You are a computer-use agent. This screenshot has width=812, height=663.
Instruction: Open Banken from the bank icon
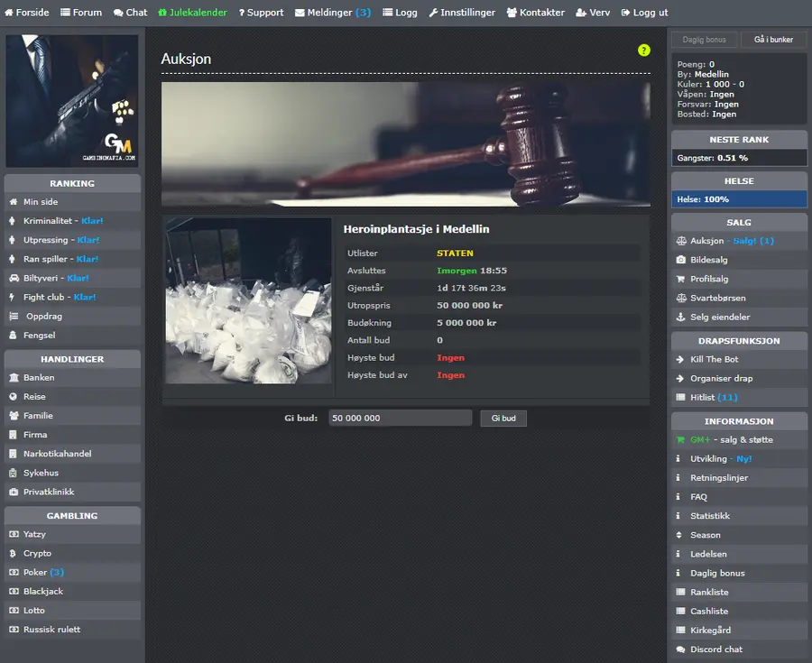[14, 378]
